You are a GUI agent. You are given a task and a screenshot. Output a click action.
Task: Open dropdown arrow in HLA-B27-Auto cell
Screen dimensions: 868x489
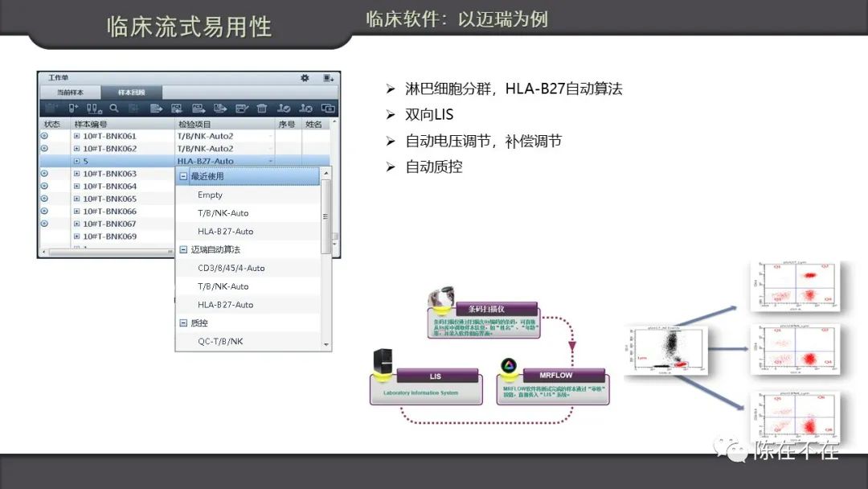coord(269,162)
